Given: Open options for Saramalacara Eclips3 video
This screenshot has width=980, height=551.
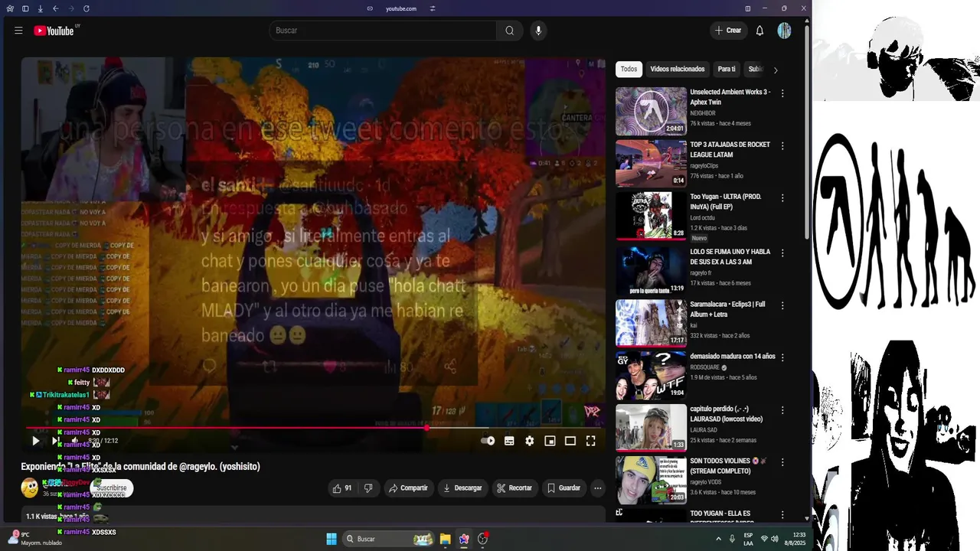Looking at the screenshot, I should pyautogui.click(x=782, y=305).
